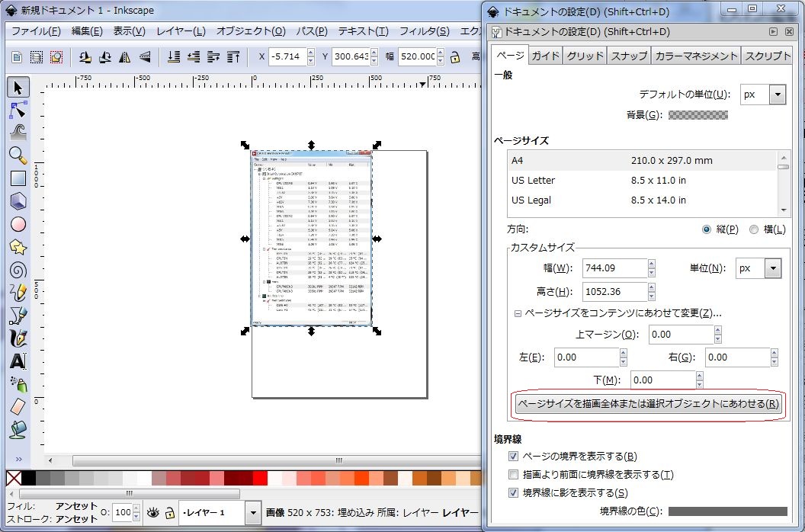805x532 pixels.
Task: Select the Rectangle tool
Action: click(18, 178)
